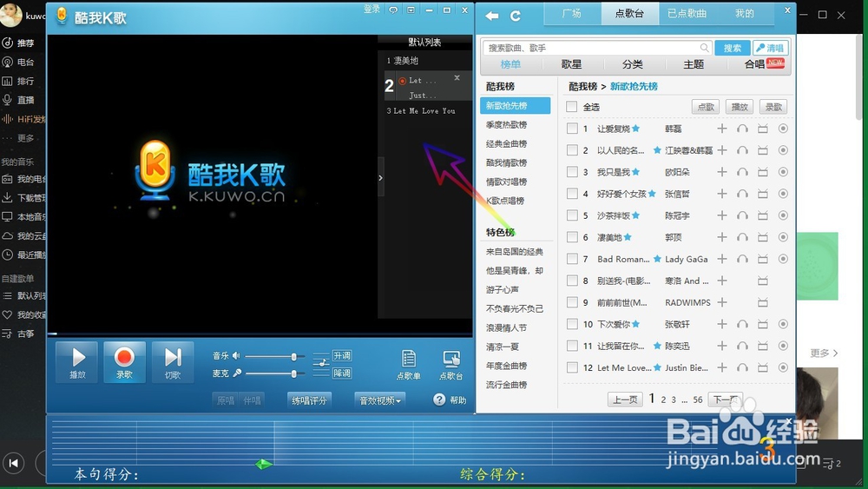The width and height of the screenshot is (868, 489).
Task: Remove song 2 from the default list
Action: point(457,78)
